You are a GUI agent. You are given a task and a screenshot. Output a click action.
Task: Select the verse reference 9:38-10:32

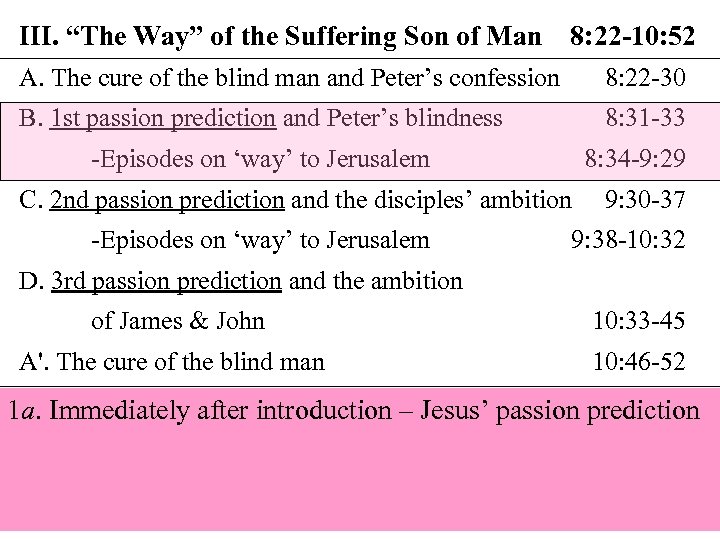click(x=627, y=240)
